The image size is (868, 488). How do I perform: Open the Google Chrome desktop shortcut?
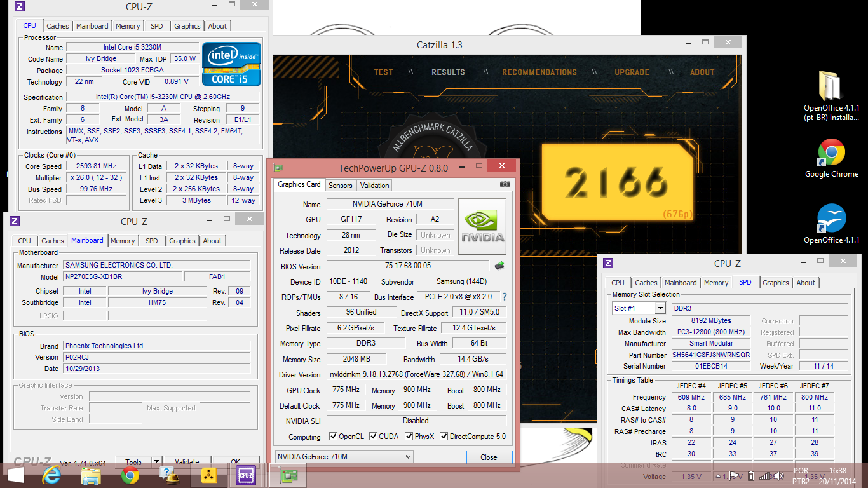(x=831, y=158)
